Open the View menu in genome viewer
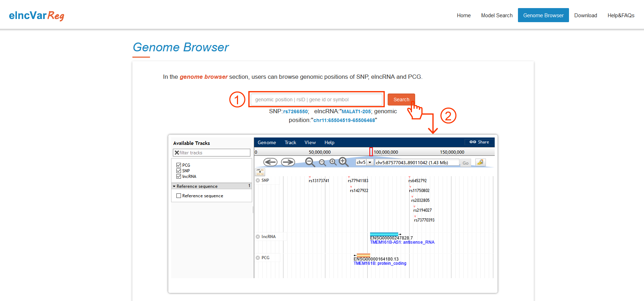 (x=310, y=142)
